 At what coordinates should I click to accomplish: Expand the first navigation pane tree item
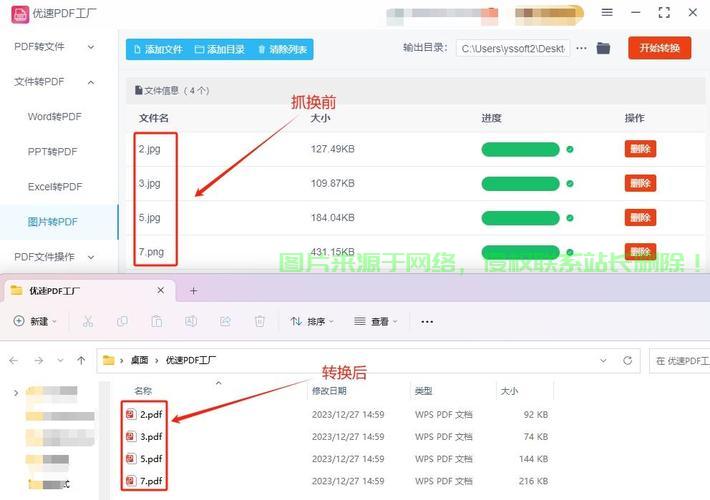pyautogui.click(x=16, y=393)
